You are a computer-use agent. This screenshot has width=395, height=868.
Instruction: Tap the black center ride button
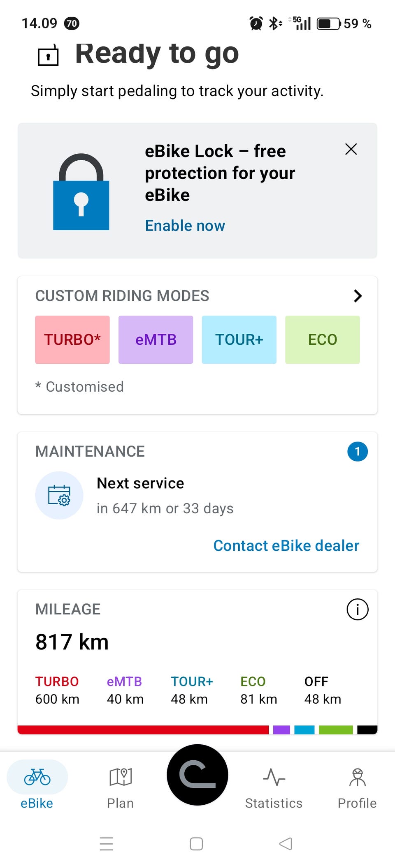click(197, 775)
